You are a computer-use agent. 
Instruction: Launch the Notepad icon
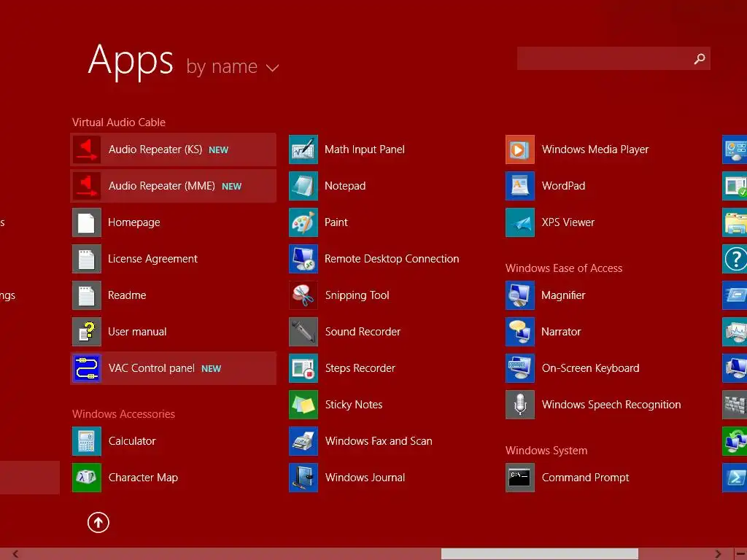click(303, 186)
